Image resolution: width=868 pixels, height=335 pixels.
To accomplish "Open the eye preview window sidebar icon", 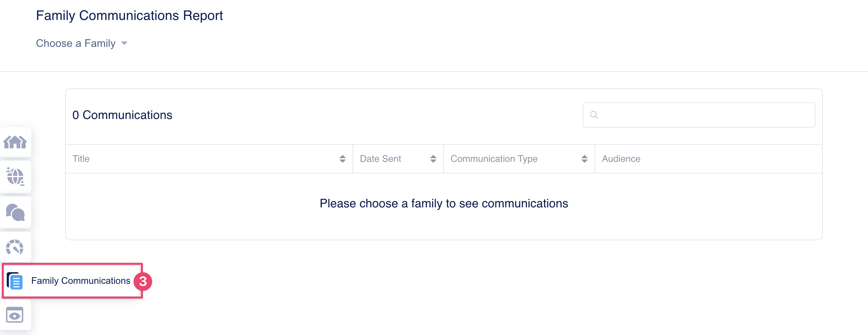I will coord(15,315).
